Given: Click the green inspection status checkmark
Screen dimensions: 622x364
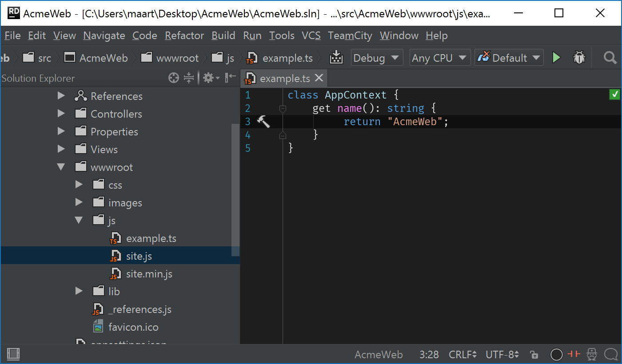Looking at the screenshot, I should [615, 94].
